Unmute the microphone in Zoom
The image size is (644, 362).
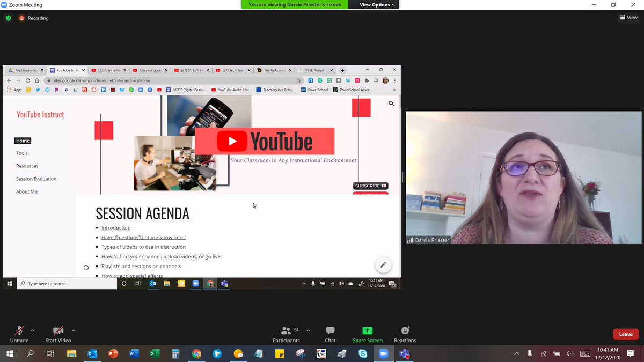coord(19,334)
